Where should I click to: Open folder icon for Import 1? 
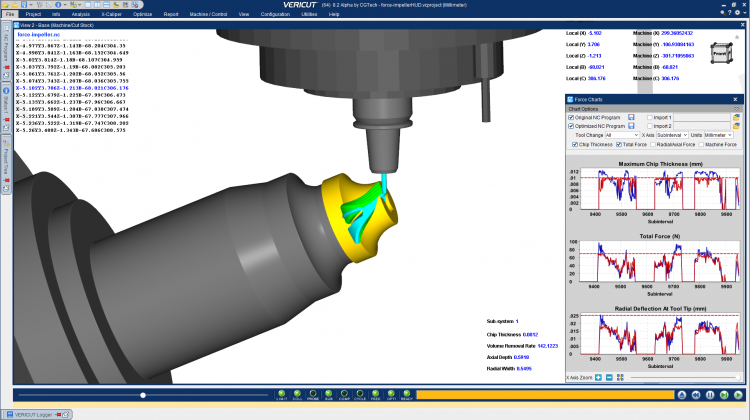click(x=736, y=117)
